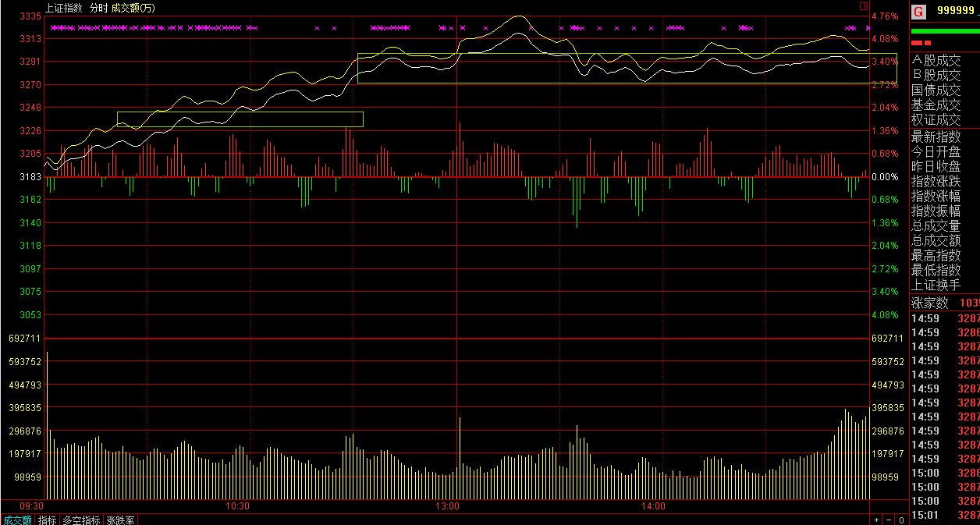
Task: Click the minus zoom button
Action: click(x=889, y=520)
